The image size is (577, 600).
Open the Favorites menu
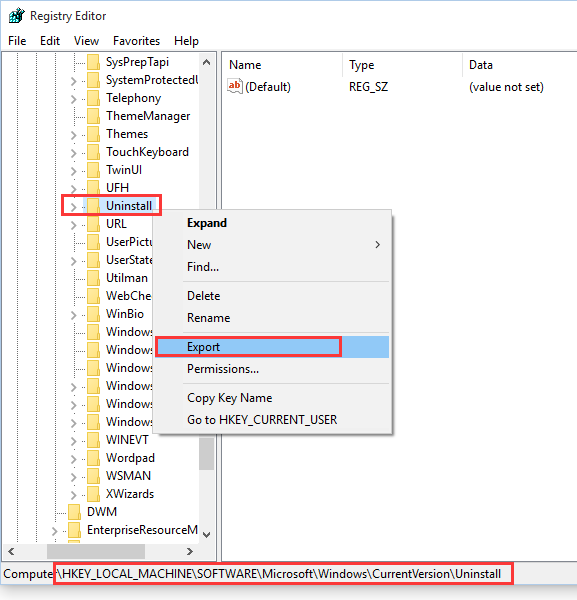tap(136, 41)
